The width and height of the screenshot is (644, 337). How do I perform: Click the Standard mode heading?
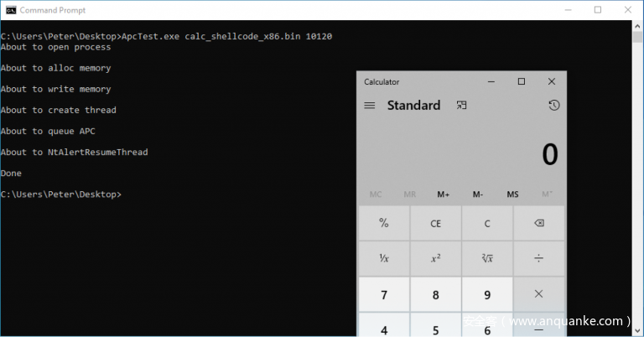coord(413,106)
